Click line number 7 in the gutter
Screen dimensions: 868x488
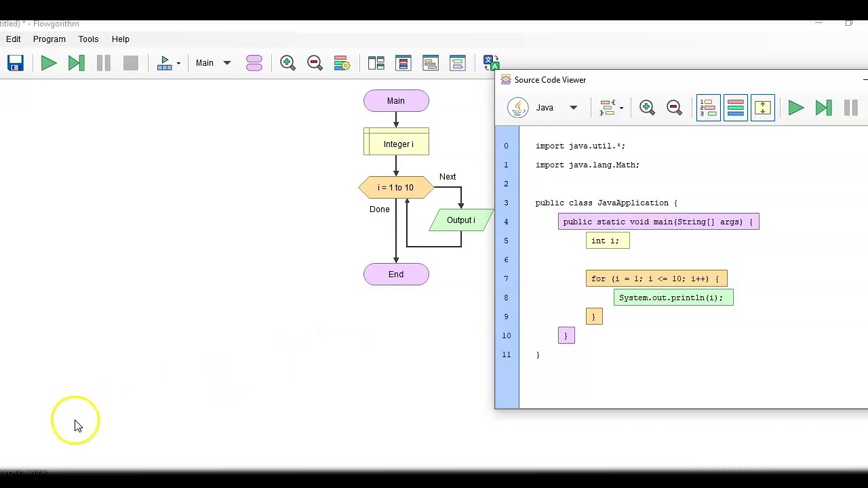point(506,279)
